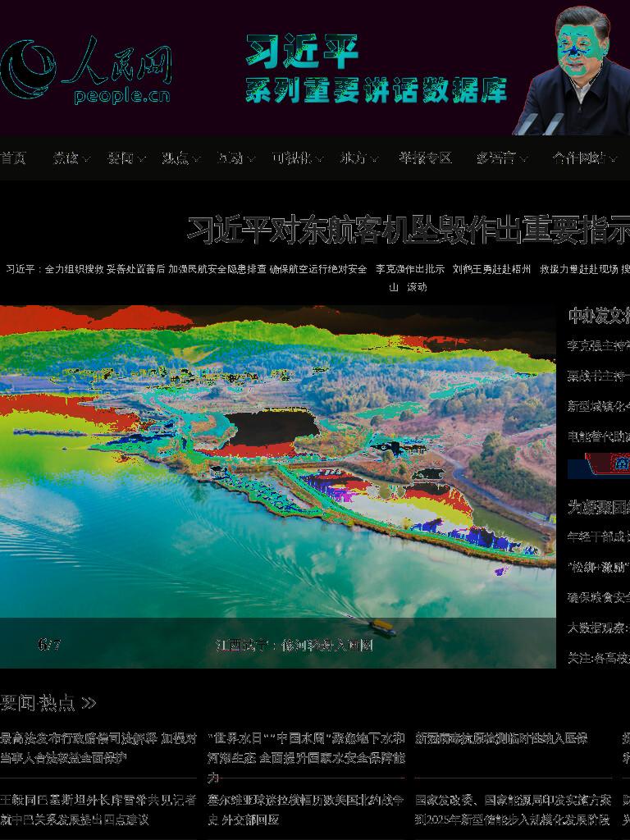This screenshot has width=630, height=840.
Task: Expand the 多语言 dropdown menu
Action: pos(501,158)
